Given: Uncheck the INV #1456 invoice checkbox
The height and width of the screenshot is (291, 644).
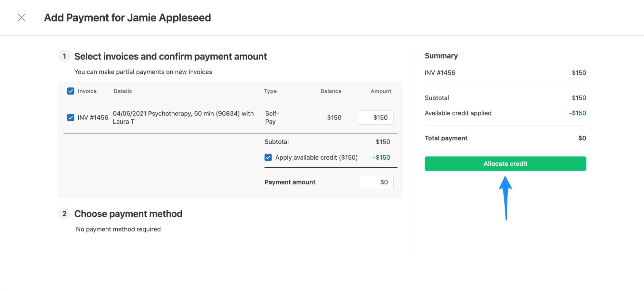Looking at the screenshot, I should [71, 117].
